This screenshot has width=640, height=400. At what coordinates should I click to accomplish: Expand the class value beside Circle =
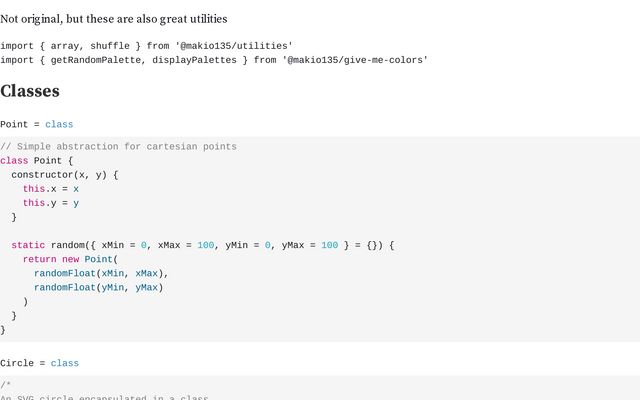(65, 363)
